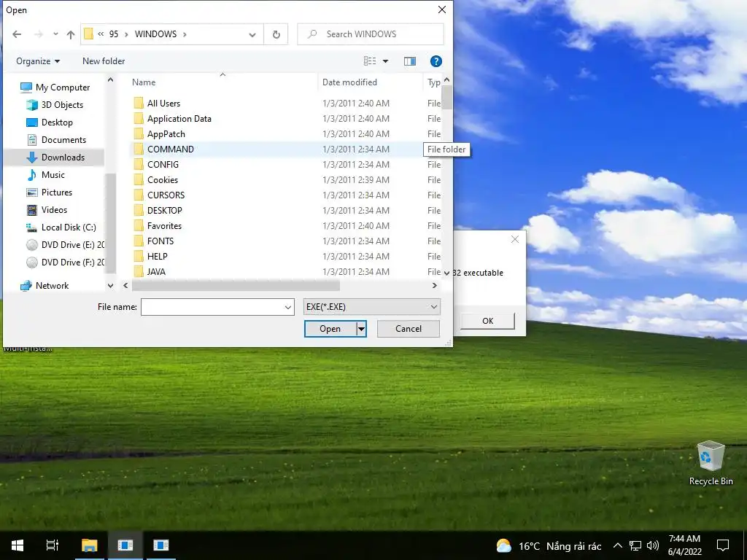Screen dimensions: 747x560
Task: Click the 95 breadcrumb in address bar
Action: [113, 34]
